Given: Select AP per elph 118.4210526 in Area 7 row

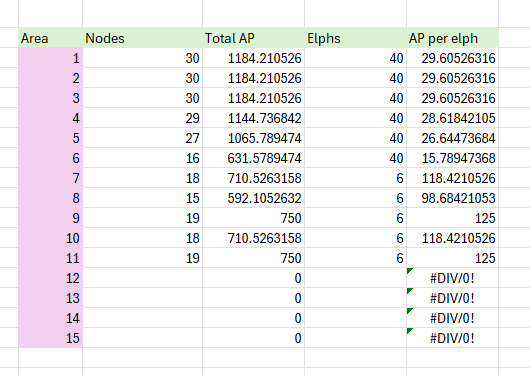Looking at the screenshot, I should point(453,178).
